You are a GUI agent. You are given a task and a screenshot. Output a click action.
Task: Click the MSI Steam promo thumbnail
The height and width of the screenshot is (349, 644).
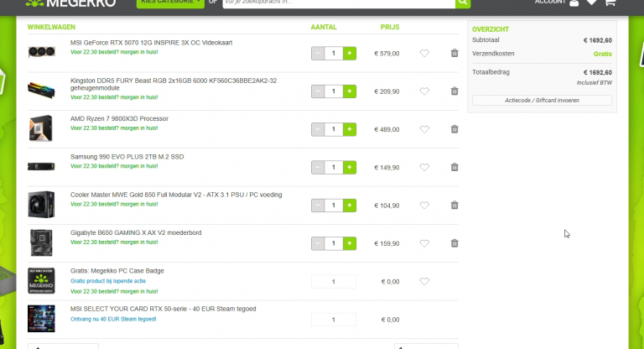click(x=41, y=319)
